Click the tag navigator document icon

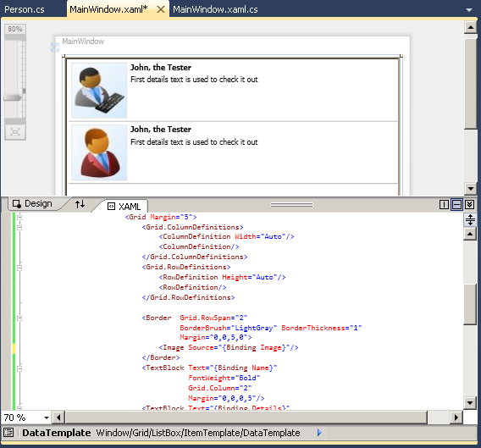(8, 433)
